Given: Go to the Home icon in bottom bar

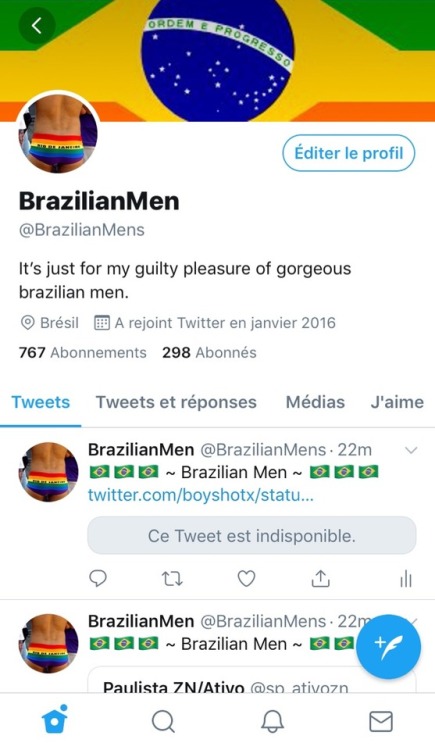Looking at the screenshot, I should pyautogui.click(x=55, y=719).
